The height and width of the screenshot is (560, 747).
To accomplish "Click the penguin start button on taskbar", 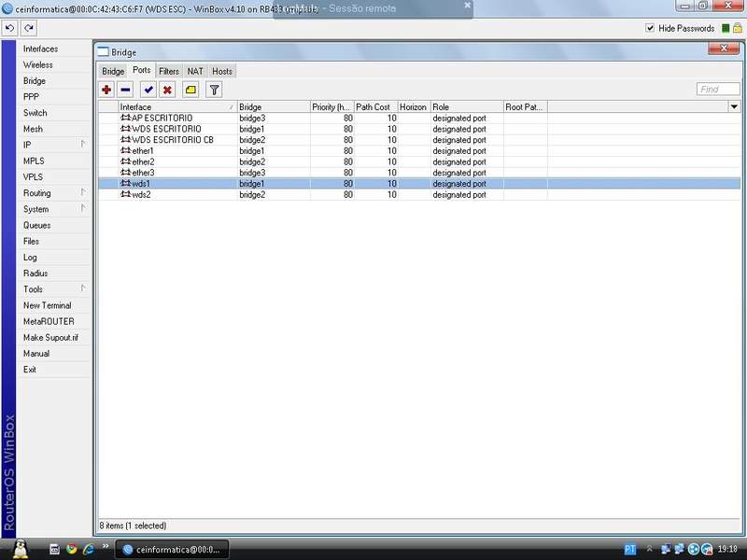I will click(x=20, y=549).
